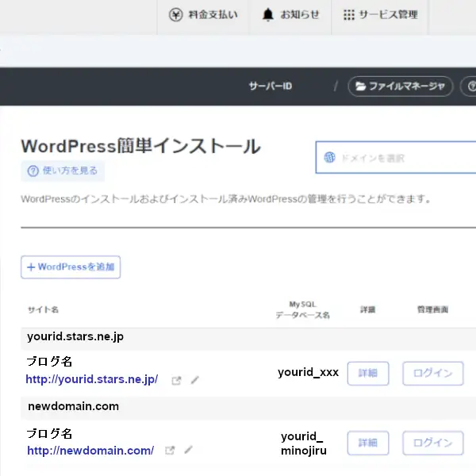Click yourid_xxx database name

tap(308, 372)
